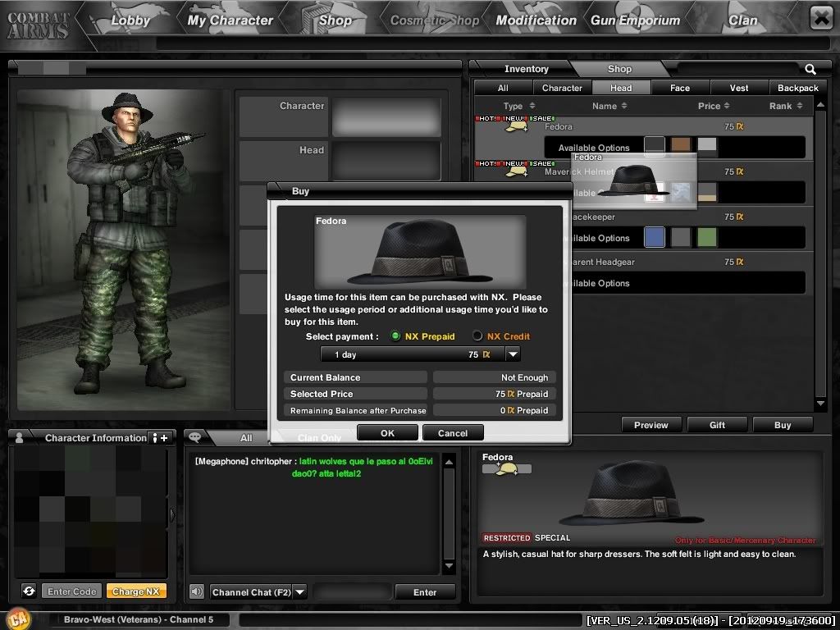The image size is (840, 630).
Task: Open the Vest category tab
Action: click(739, 88)
